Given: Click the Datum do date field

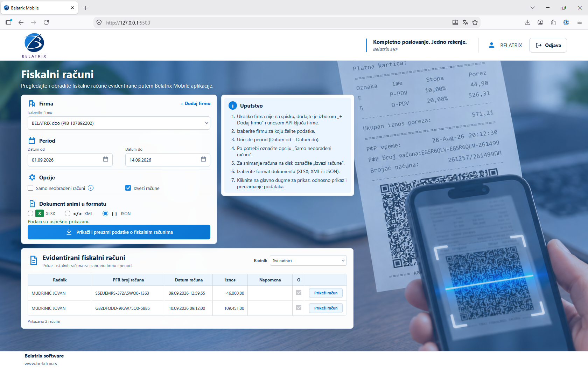Looking at the screenshot, I should pyautogui.click(x=168, y=160).
